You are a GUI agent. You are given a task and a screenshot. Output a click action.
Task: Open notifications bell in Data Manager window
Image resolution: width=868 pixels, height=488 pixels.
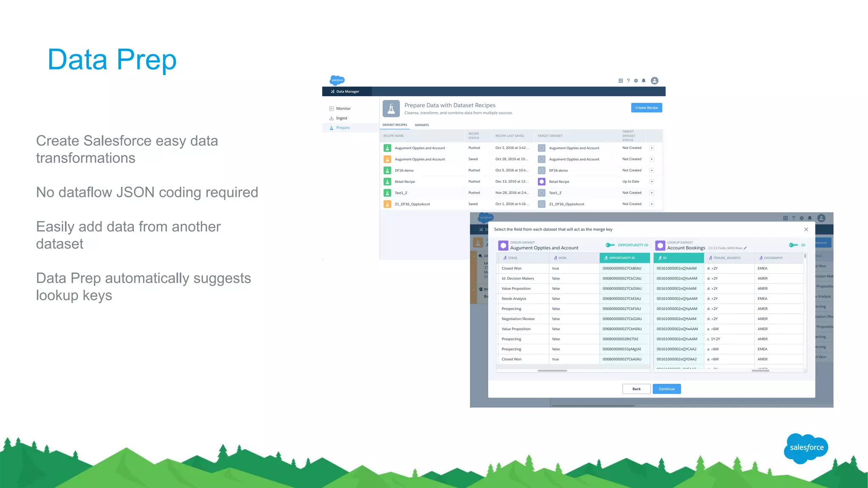[x=643, y=80]
